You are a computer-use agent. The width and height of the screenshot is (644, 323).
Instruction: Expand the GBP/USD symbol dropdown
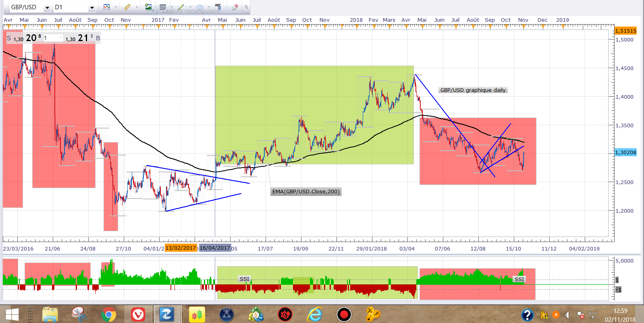47,8
